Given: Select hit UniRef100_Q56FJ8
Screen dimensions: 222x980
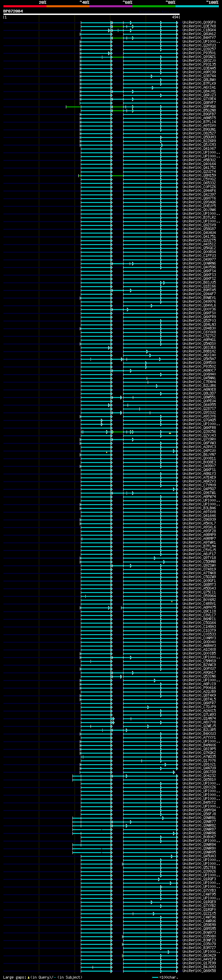Looking at the screenshot, I should [x=199, y=814].
